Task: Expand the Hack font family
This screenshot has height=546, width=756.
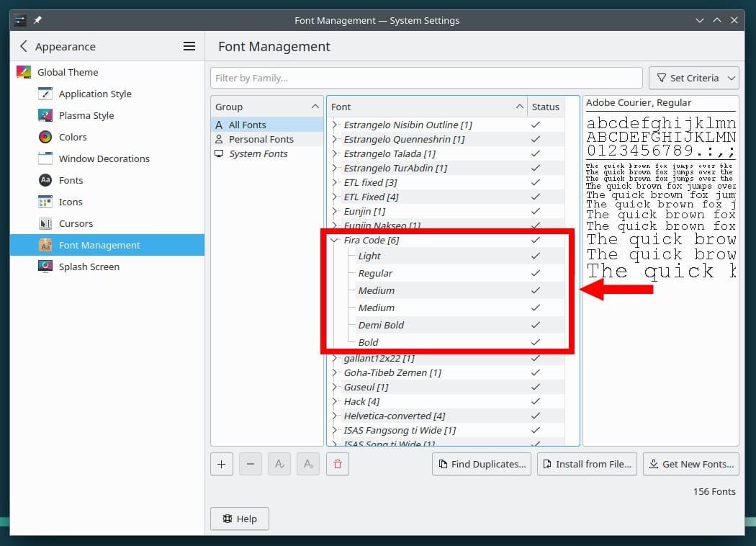Action: coord(334,401)
